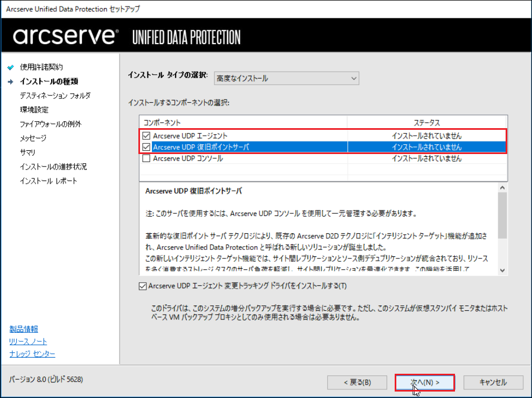The width and height of the screenshot is (532, 398).
Task: Check the Arcserve UDP エージェント checkbox
Action: [x=146, y=136]
